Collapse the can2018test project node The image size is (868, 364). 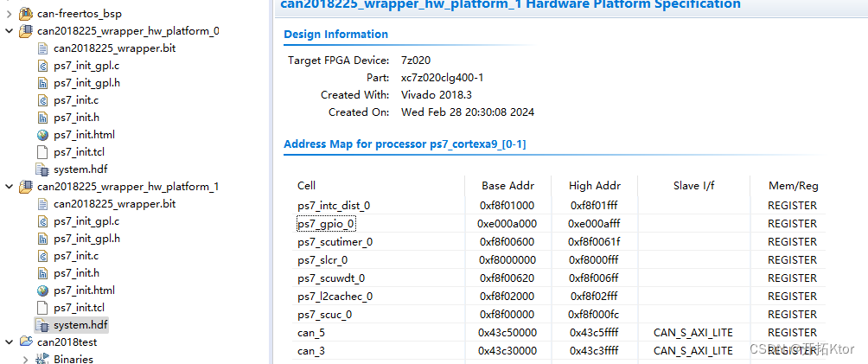pos(9,342)
